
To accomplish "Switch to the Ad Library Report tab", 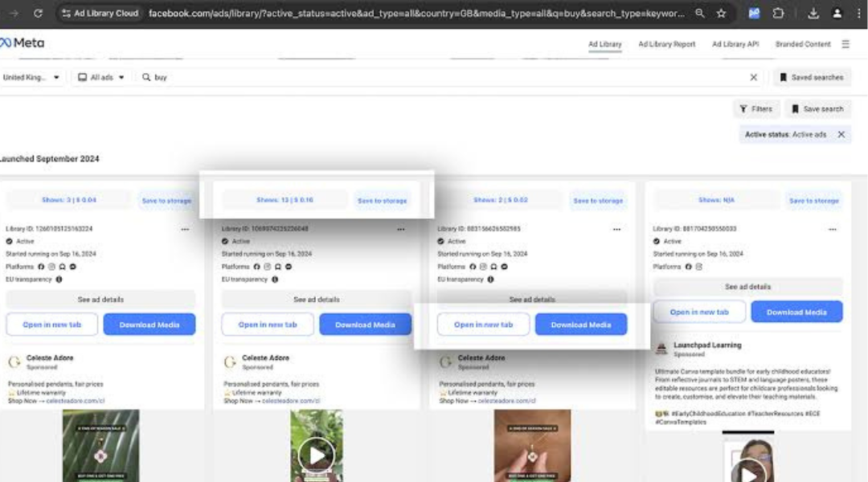I will point(668,44).
